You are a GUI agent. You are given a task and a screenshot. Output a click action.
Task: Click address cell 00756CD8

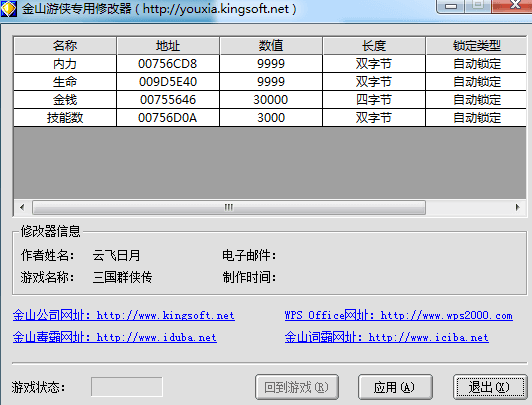click(168, 64)
